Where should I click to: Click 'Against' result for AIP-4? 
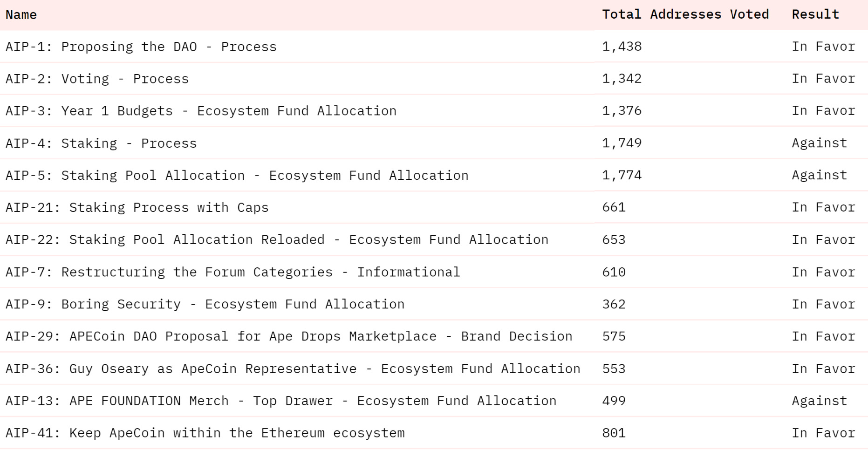[820, 143]
